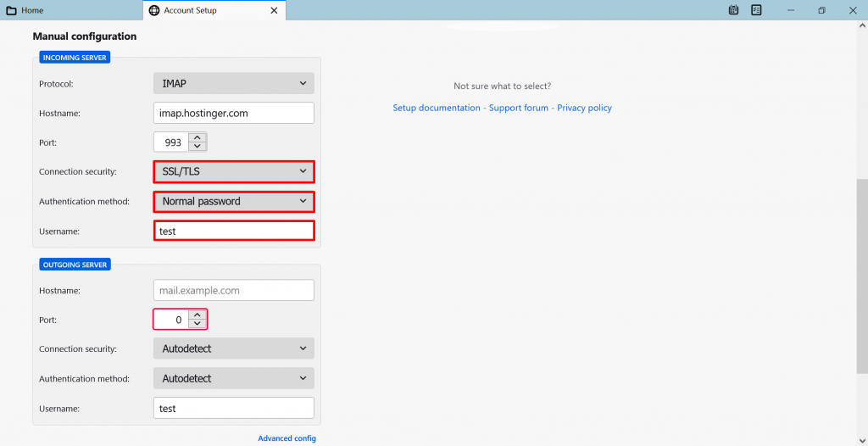Screen dimensions: 868x446
Task: Visit the Support forum link
Action: click(518, 108)
